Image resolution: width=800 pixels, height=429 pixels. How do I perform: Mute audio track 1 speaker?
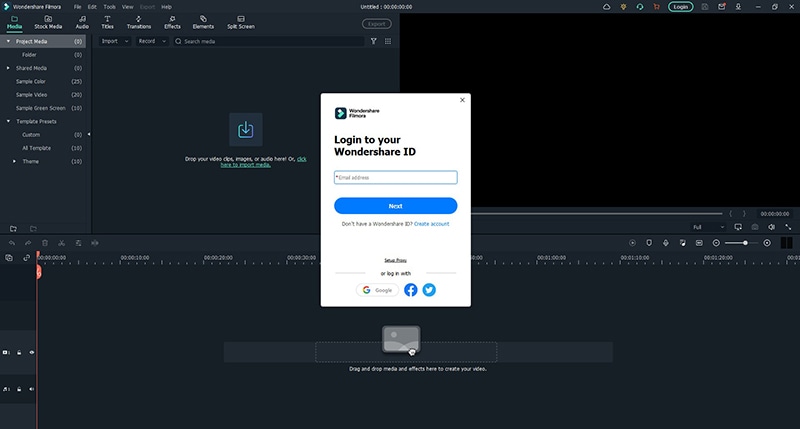coord(32,389)
